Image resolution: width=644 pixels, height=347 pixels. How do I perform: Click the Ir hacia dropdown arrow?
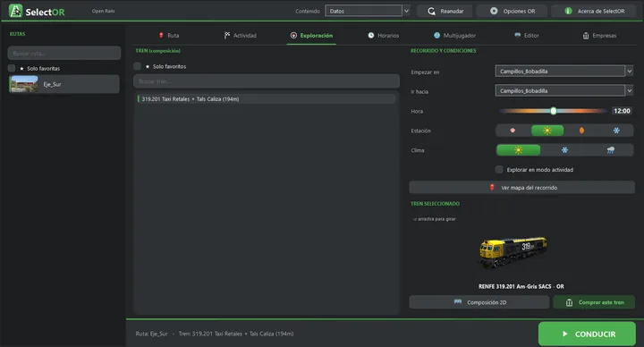(629, 90)
